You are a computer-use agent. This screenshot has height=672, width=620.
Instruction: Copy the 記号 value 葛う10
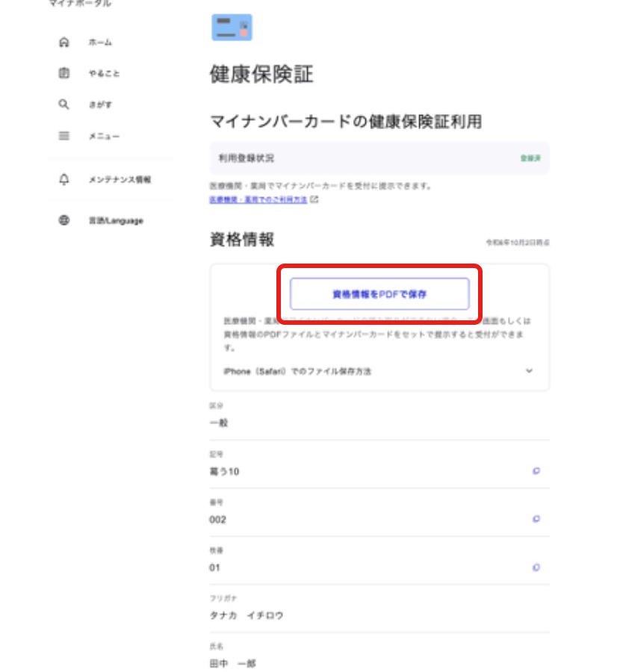pyautogui.click(x=536, y=471)
